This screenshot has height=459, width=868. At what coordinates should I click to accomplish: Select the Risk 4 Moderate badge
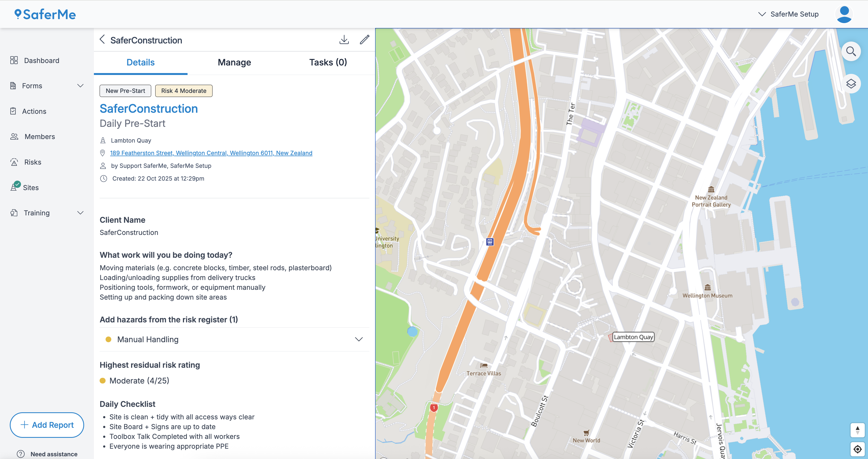pos(183,91)
